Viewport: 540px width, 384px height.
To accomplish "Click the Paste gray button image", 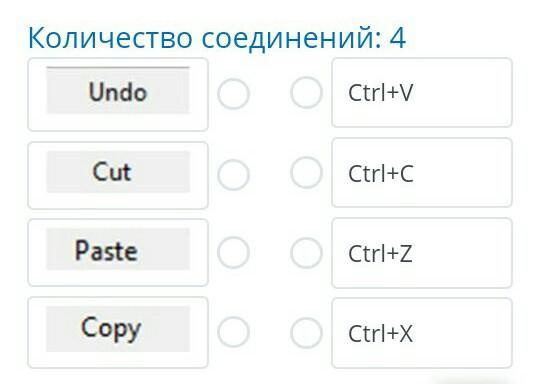I will [118, 249].
